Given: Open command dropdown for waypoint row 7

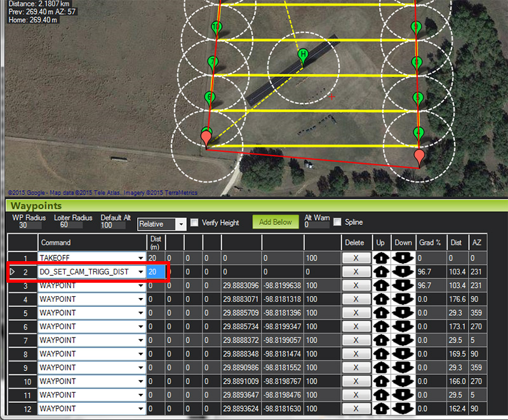Looking at the screenshot, I should click(x=140, y=340).
